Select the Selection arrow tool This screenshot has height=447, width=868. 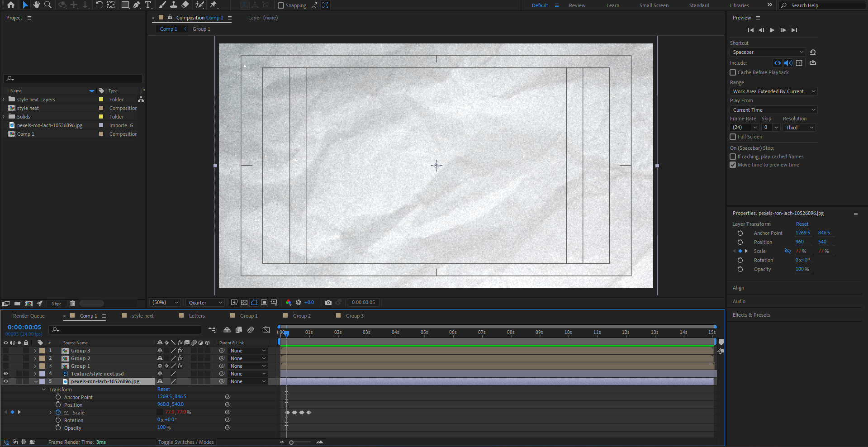click(x=25, y=5)
